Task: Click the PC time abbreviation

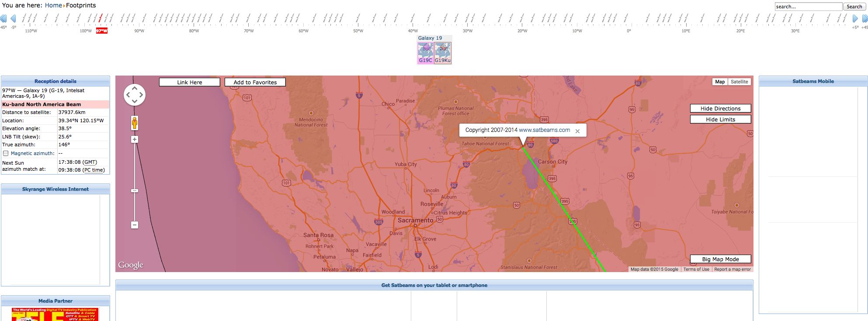Action: coord(94,170)
